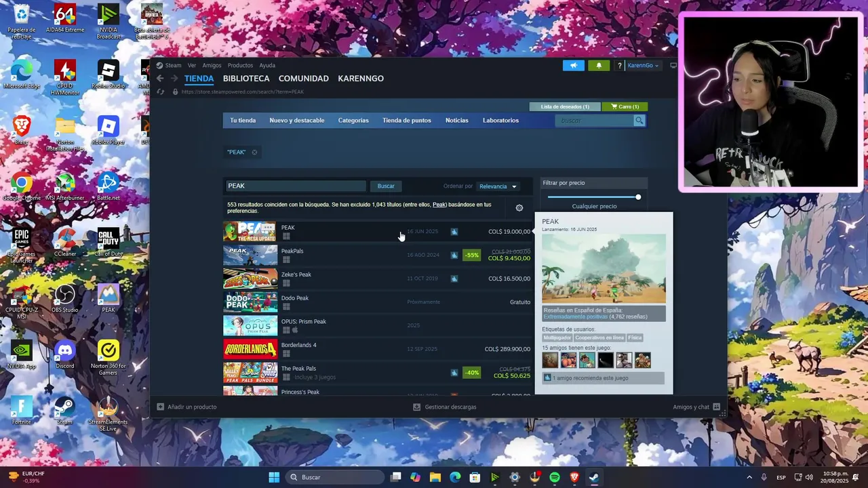868x488 pixels.
Task: Open Roblox Studio desktop shortcut
Action: 108,75
